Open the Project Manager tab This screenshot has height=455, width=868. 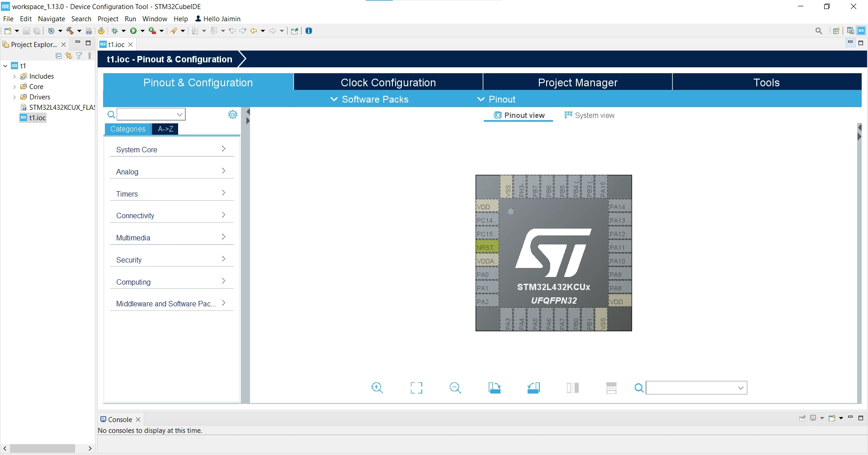click(577, 82)
